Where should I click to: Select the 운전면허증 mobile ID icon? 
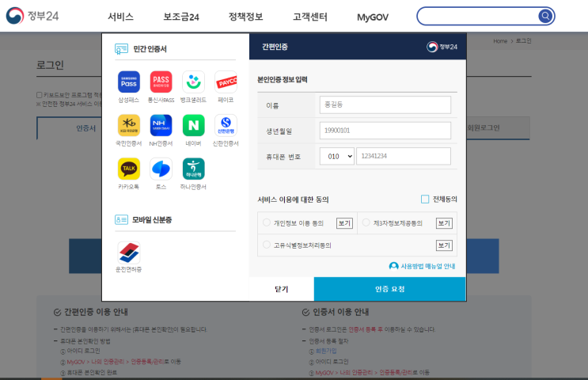[129, 253]
